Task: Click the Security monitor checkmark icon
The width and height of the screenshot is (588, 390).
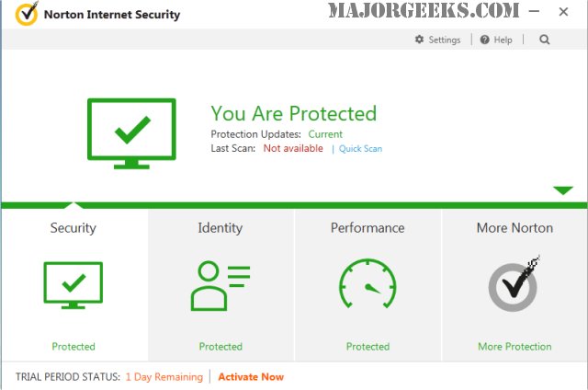Action: [x=73, y=286]
